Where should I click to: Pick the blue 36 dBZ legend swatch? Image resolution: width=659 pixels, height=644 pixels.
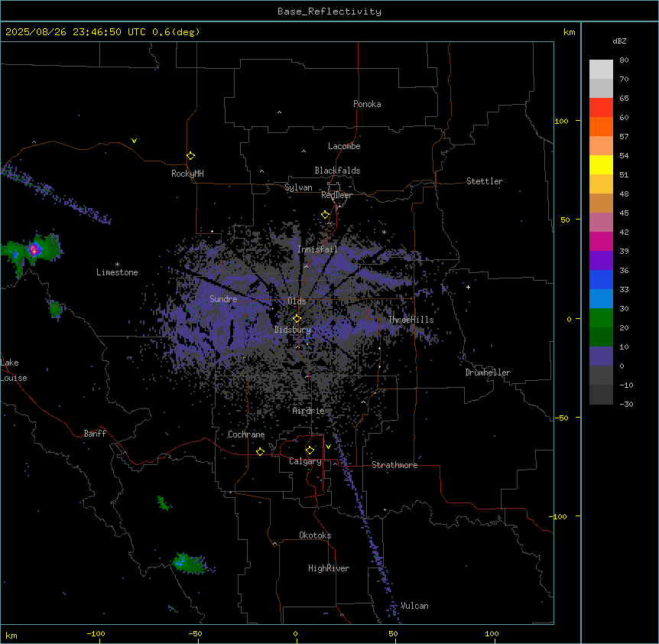pyautogui.click(x=601, y=279)
